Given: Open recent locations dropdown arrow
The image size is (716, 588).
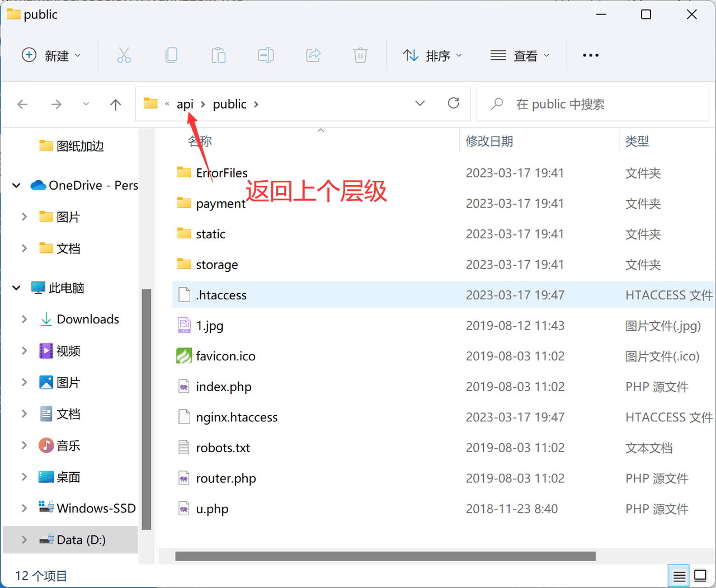Looking at the screenshot, I should 86,104.
